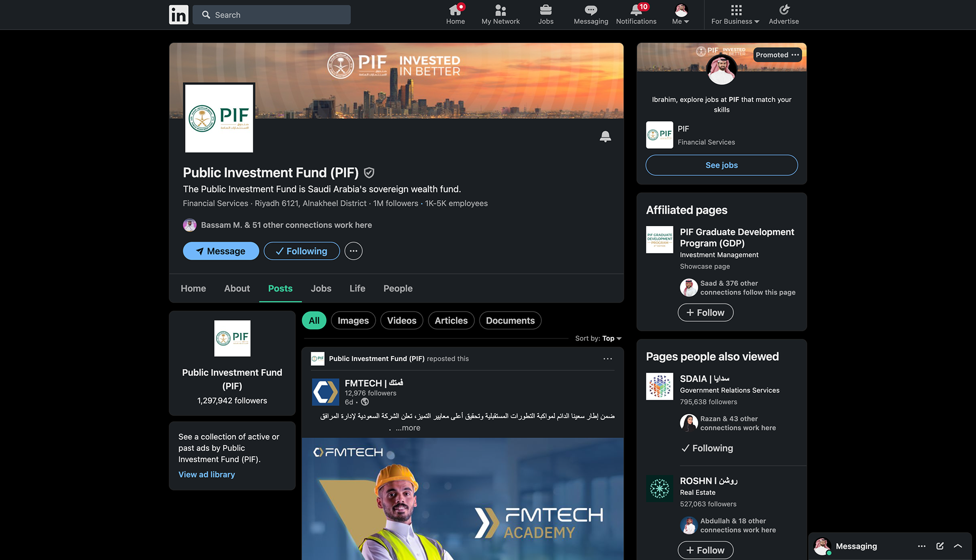Open PIF Graduate Development Program page
976x560 pixels.
tap(737, 237)
